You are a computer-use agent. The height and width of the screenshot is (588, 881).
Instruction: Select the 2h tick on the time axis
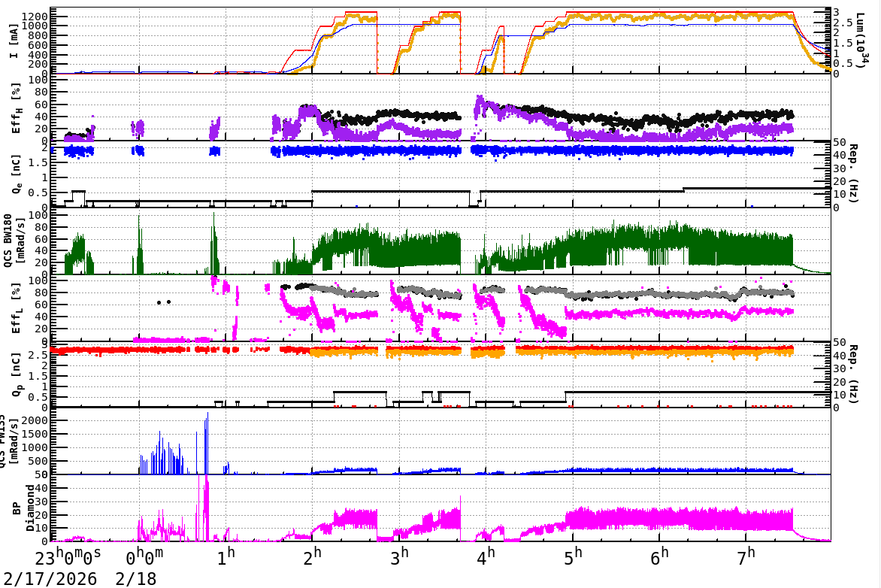tap(313, 559)
